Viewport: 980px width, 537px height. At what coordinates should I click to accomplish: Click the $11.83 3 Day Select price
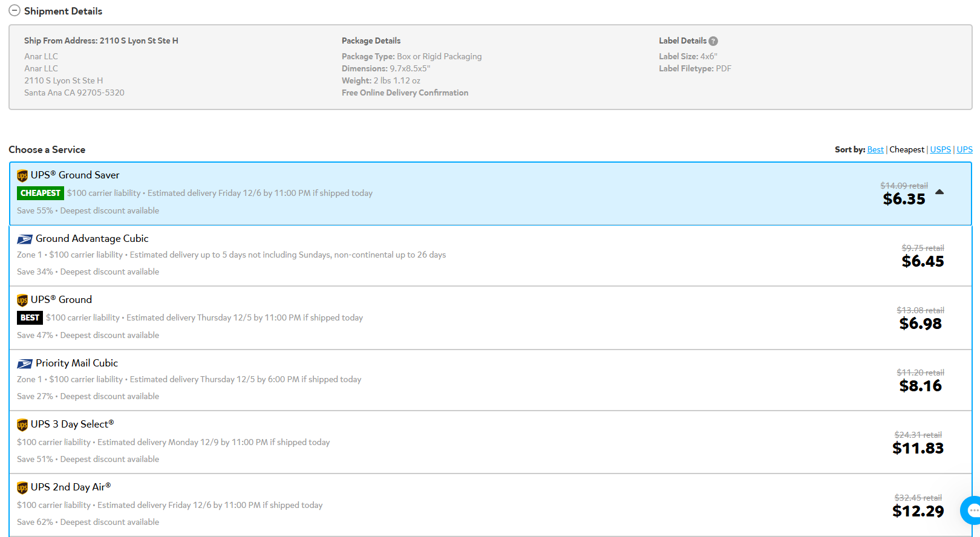coord(918,448)
